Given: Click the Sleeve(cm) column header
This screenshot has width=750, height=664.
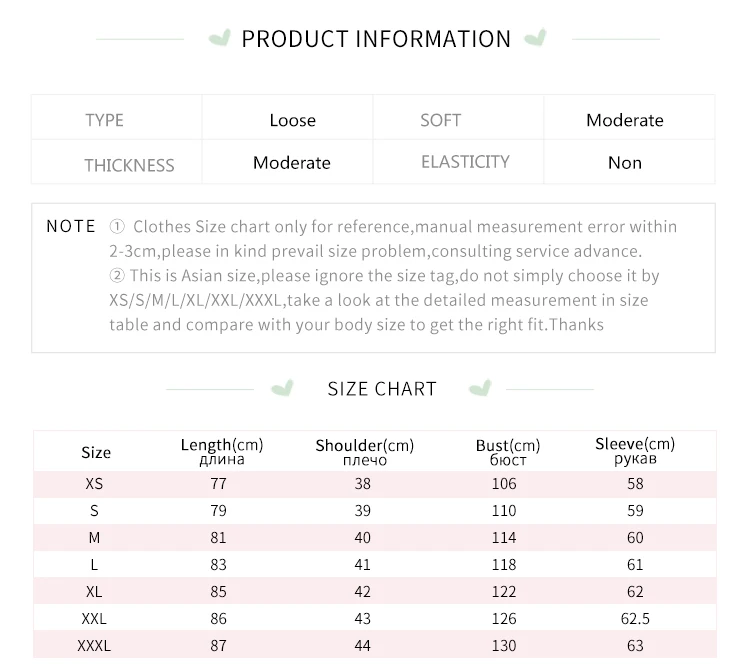Looking at the screenshot, I should (x=635, y=450).
